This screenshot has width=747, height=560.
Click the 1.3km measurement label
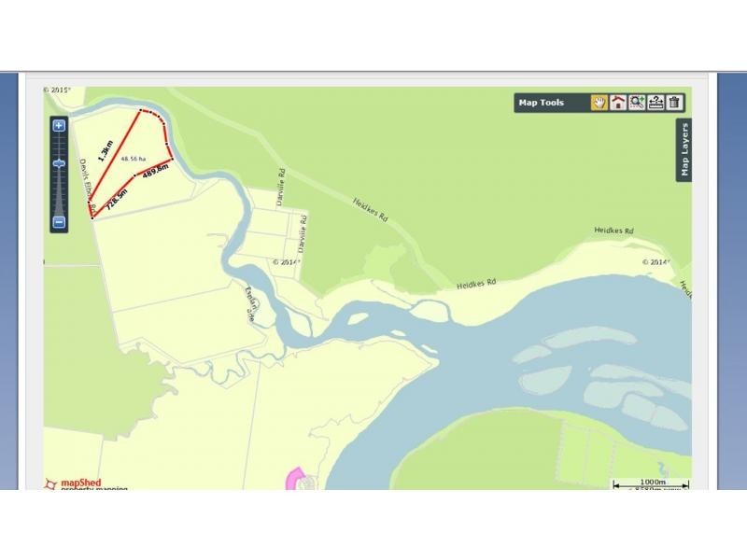[106, 150]
